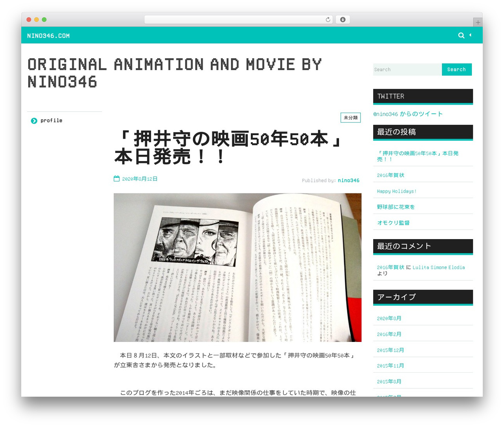
Task: Open 2016年賀状 in recent comments
Action: tap(391, 267)
